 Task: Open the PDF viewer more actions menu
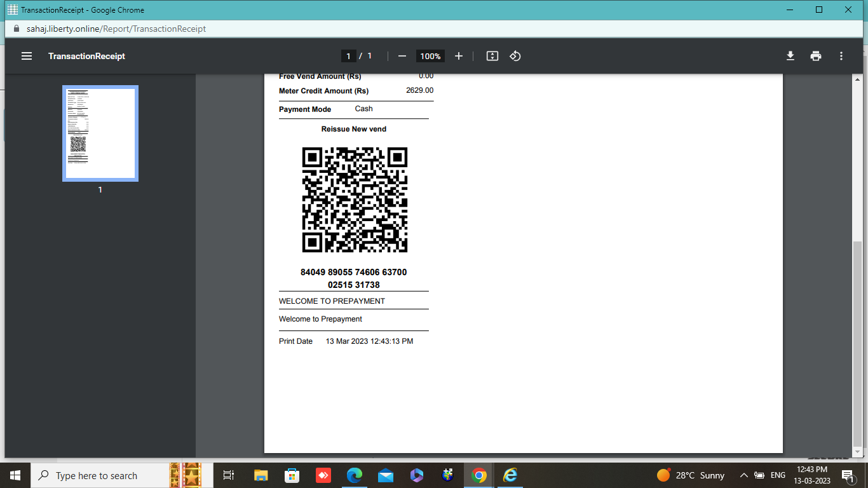click(x=841, y=56)
